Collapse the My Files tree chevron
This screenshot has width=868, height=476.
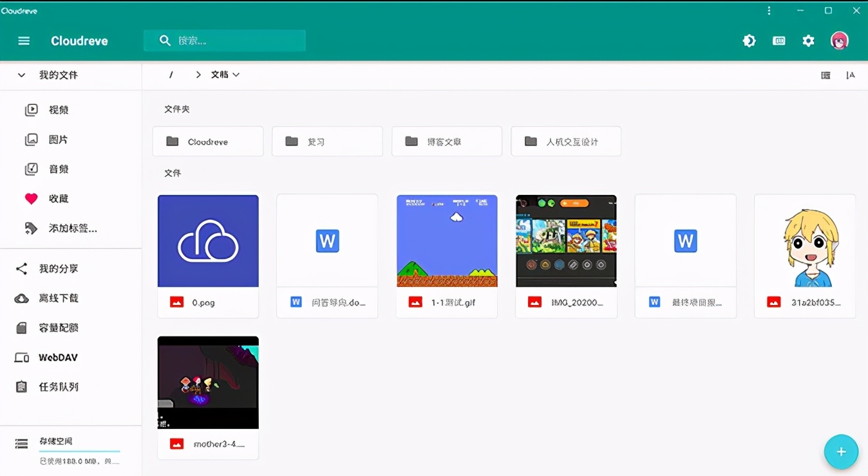[21, 75]
